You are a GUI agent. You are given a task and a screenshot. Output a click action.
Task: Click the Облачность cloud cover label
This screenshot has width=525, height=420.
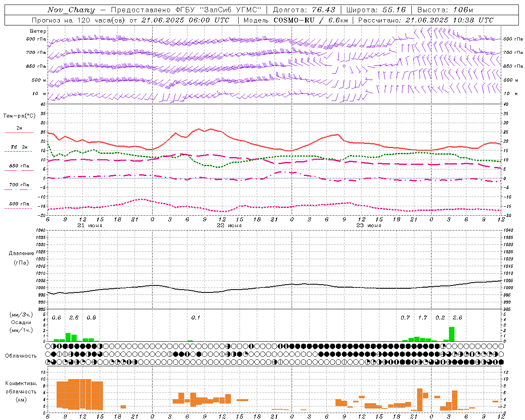21,356
